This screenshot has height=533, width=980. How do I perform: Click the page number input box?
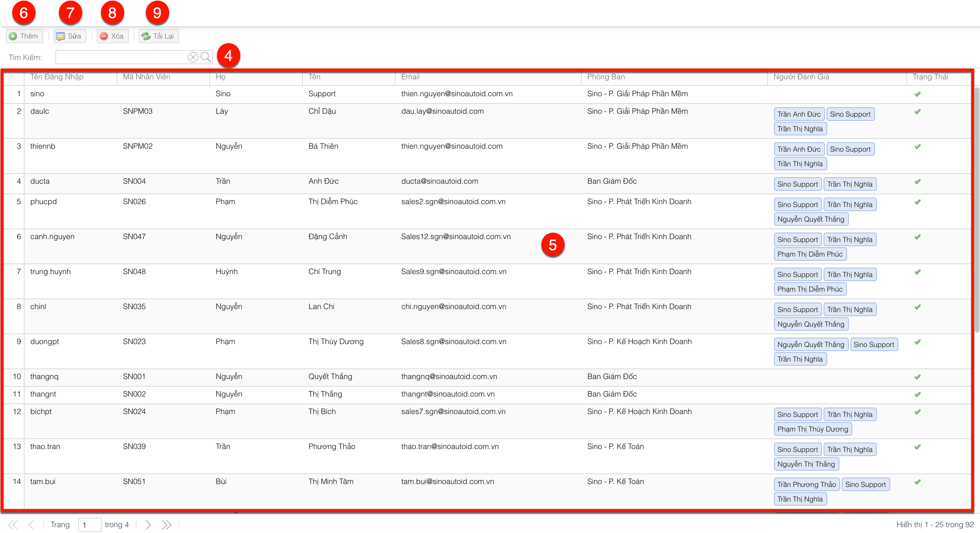(90, 525)
